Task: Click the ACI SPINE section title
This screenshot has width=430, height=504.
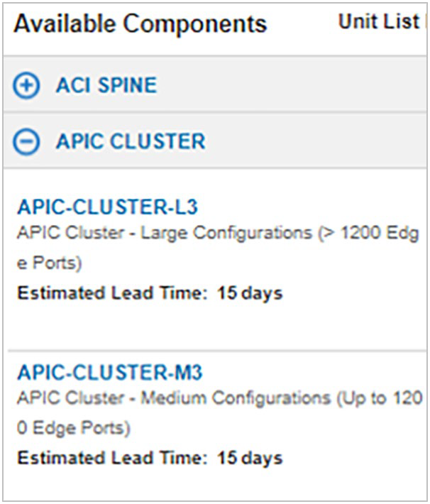Action: click(x=106, y=87)
